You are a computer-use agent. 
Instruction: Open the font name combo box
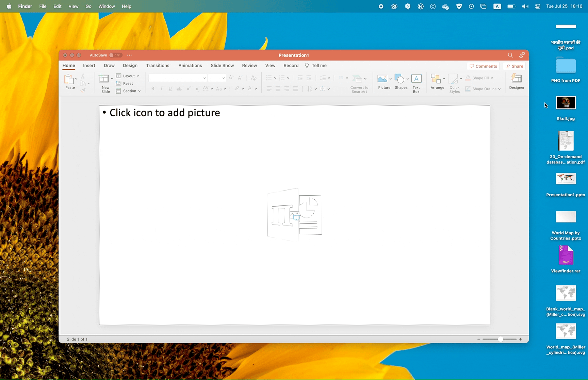[178, 78]
